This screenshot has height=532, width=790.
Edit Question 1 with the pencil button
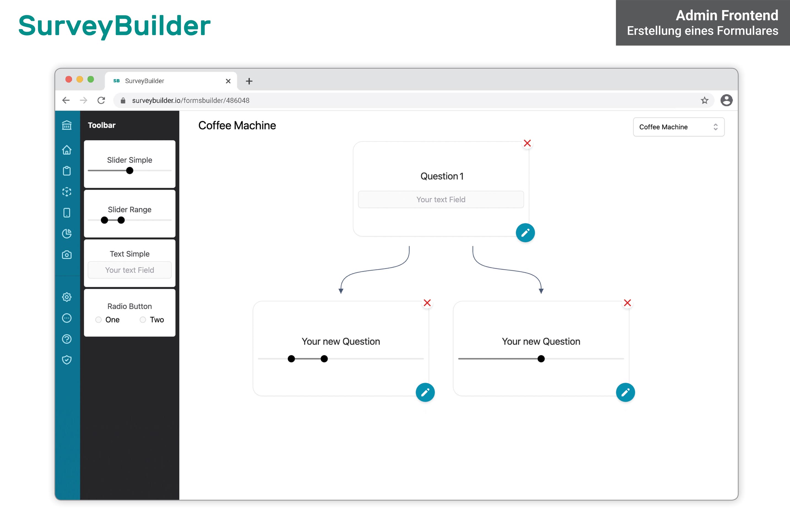pos(525,233)
